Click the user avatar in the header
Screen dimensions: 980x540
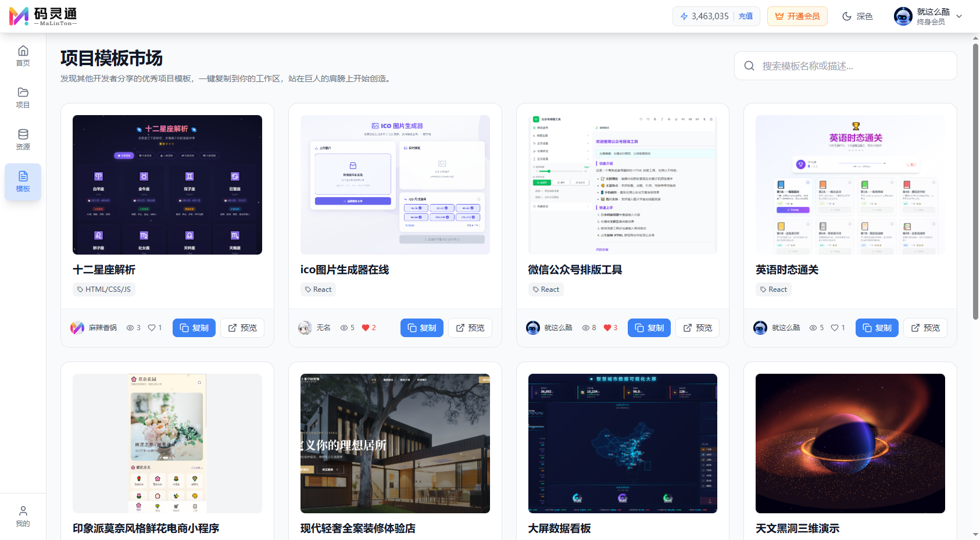pos(903,16)
